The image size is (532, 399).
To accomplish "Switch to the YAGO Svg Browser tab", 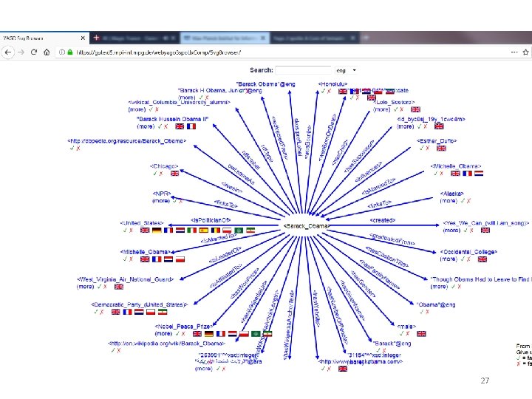I will [44, 38].
